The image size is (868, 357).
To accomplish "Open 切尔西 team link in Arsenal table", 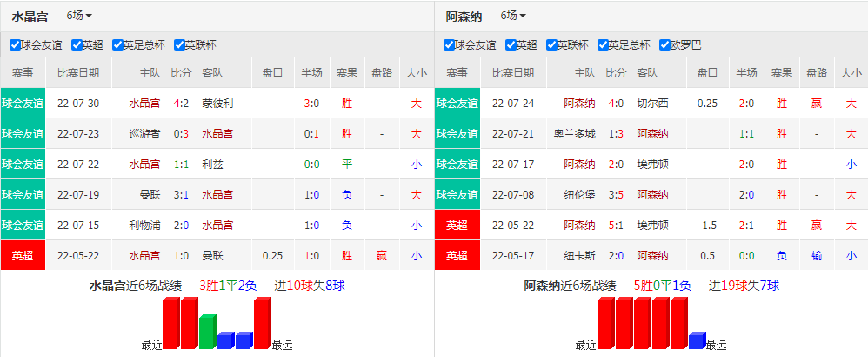I will click(652, 103).
